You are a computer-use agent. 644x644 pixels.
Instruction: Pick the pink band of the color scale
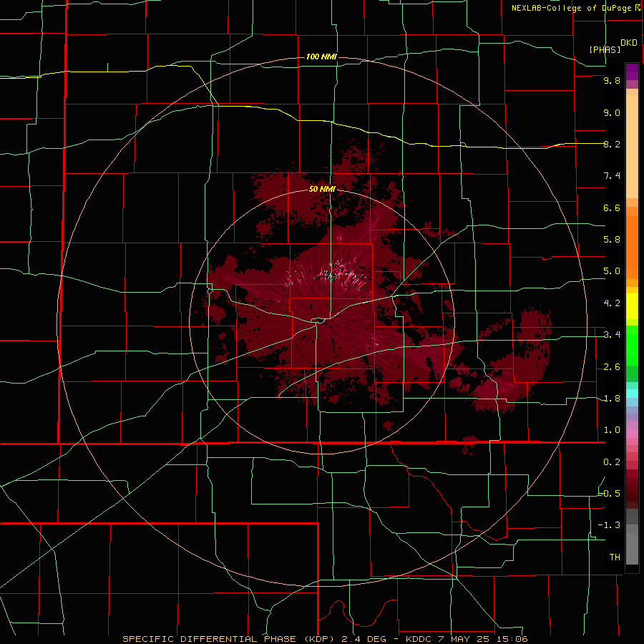coord(632,434)
